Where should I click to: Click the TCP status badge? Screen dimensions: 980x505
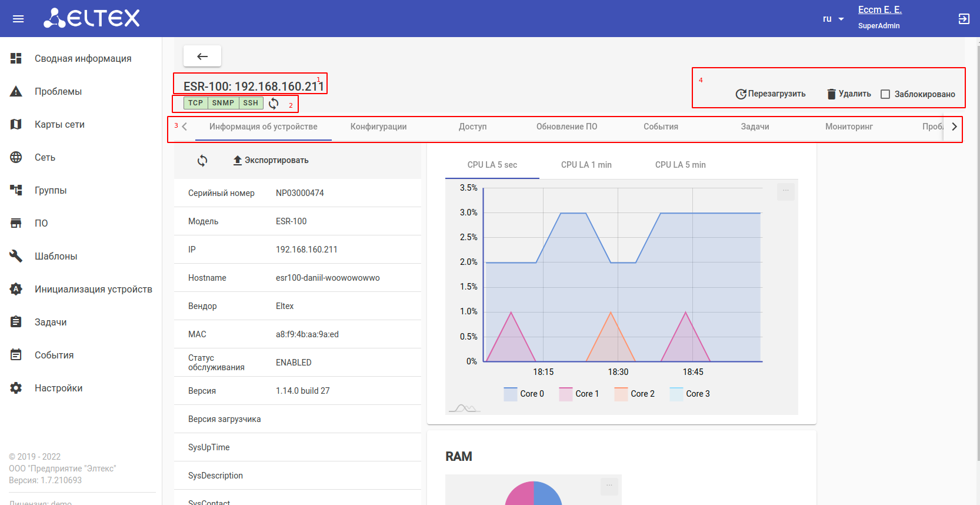(195, 103)
